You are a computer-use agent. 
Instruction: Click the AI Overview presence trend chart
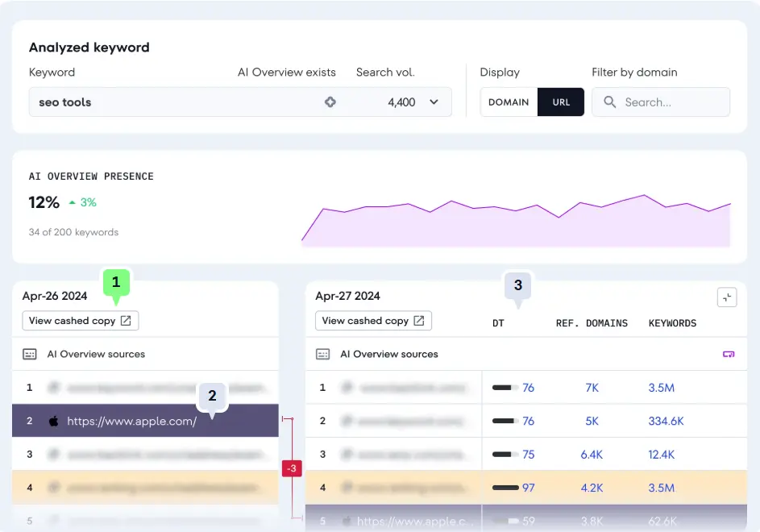point(516,221)
